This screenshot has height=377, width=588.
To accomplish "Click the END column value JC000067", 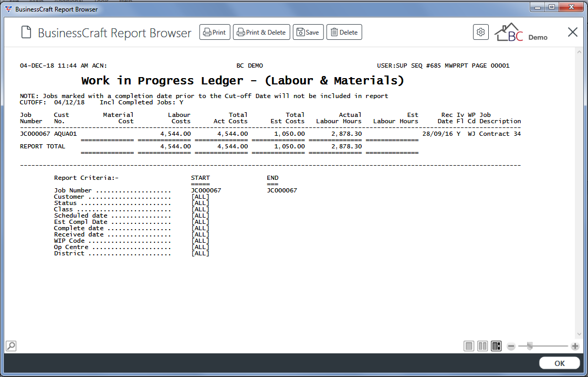I will 282,190.
